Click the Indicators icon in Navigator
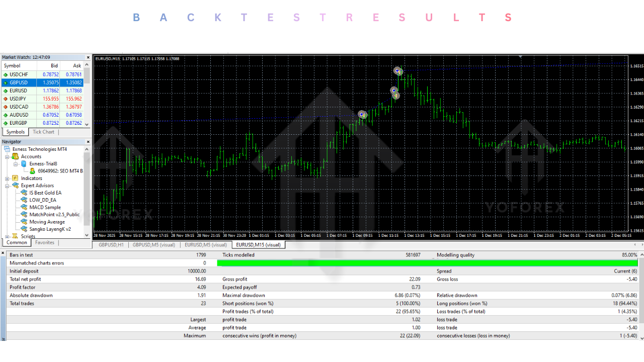The image size is (644, 362). tap(16, 178)
